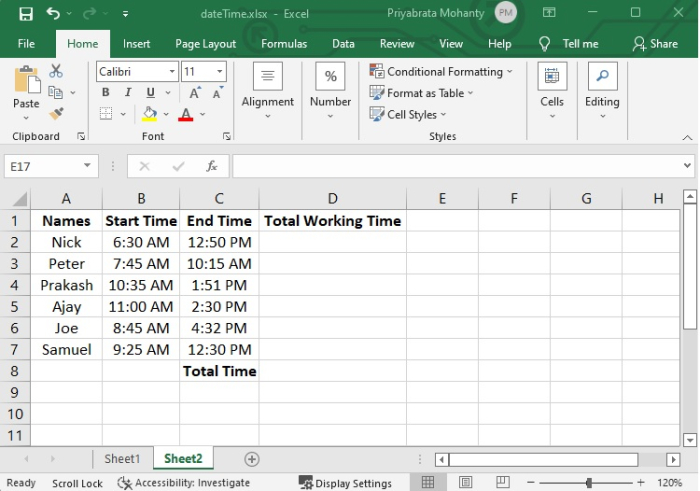
Task: Switch to the View tab
Action: [451, 44]
